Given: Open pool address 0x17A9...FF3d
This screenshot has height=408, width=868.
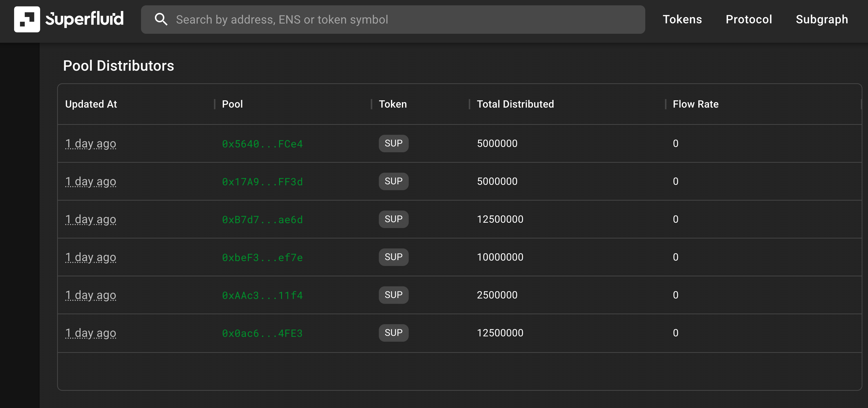Looking at the screenshot, I should tap(262, 182).
